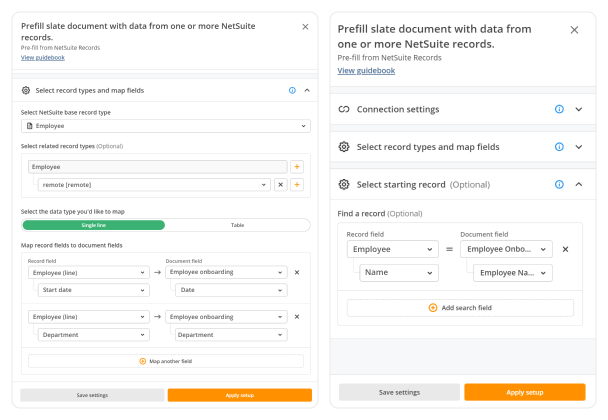Click link icon beside Connection settings
Image resolution: width=608 pixels, height=420 pixels.
click(344, 109)
